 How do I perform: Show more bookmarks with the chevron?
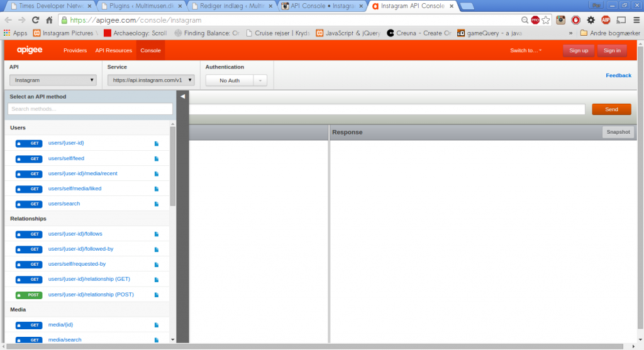coord(570,33)
